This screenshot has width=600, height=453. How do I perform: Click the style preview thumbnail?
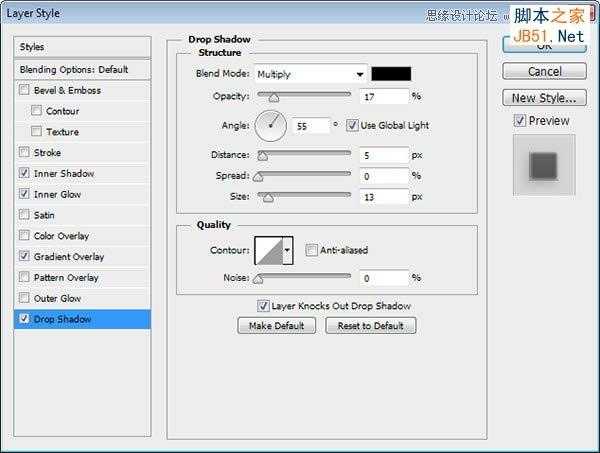coord(544,165)
